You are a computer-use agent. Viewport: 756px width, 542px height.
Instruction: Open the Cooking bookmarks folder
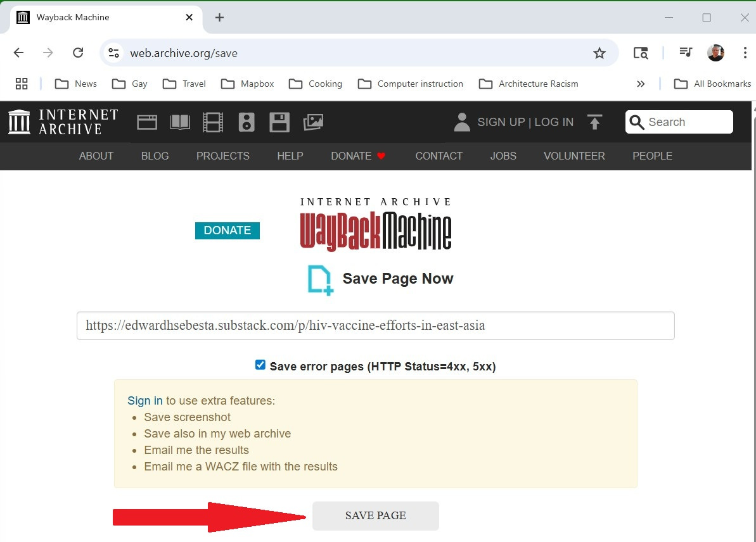tap(316, 84)
